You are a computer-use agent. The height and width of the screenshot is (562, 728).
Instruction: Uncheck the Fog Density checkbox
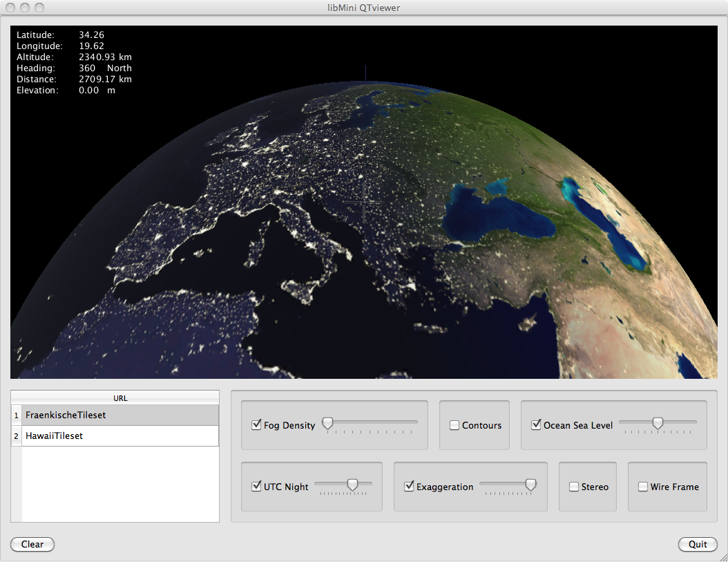(x=256, y=425)
